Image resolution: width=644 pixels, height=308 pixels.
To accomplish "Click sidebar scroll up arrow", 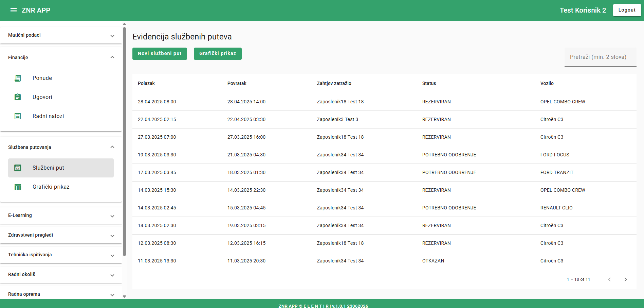I will (124, 24).
